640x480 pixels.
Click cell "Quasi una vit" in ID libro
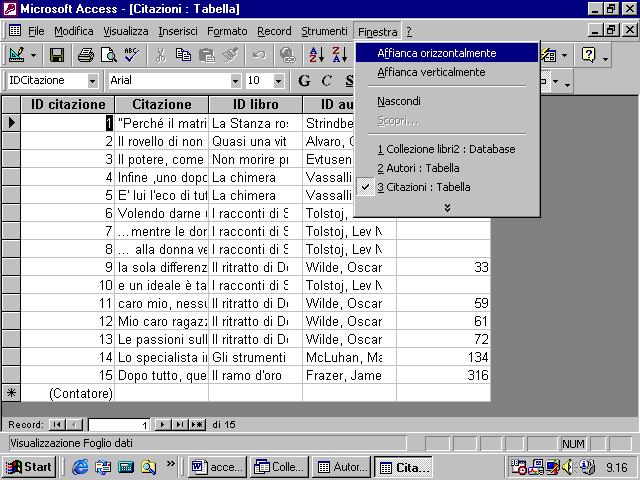tap(255, 141)
